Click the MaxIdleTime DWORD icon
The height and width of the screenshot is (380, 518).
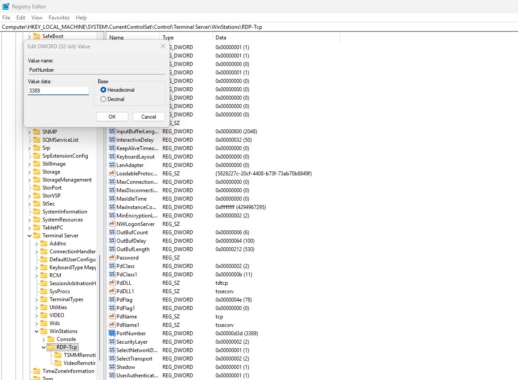click(x=112, y=199)
